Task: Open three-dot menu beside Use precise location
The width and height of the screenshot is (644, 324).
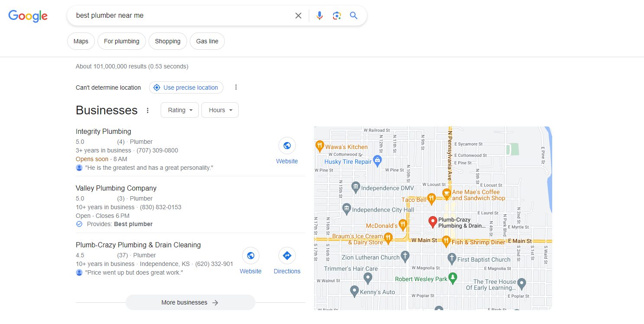Action: [236, 87]
